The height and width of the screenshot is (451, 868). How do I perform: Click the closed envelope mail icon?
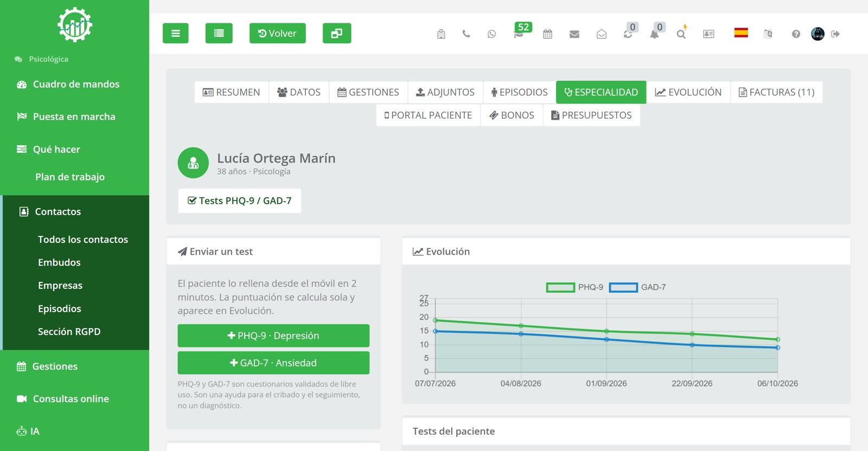[575, 34]
